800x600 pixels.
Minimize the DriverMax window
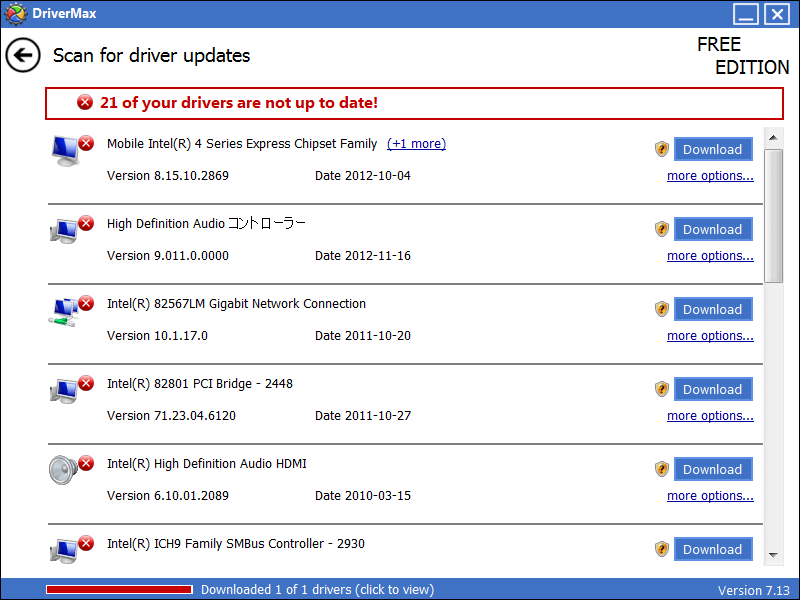pyautogui.click(x=745, y=14)
